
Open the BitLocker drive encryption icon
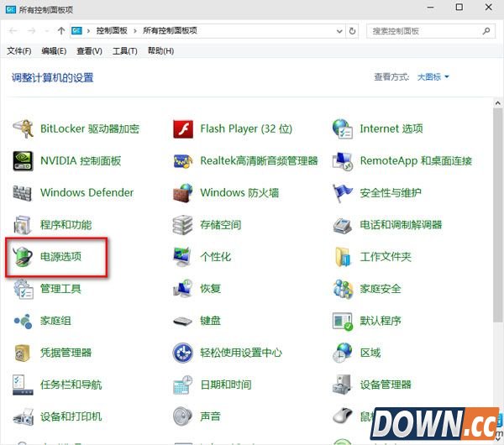(x=23, y=128)
